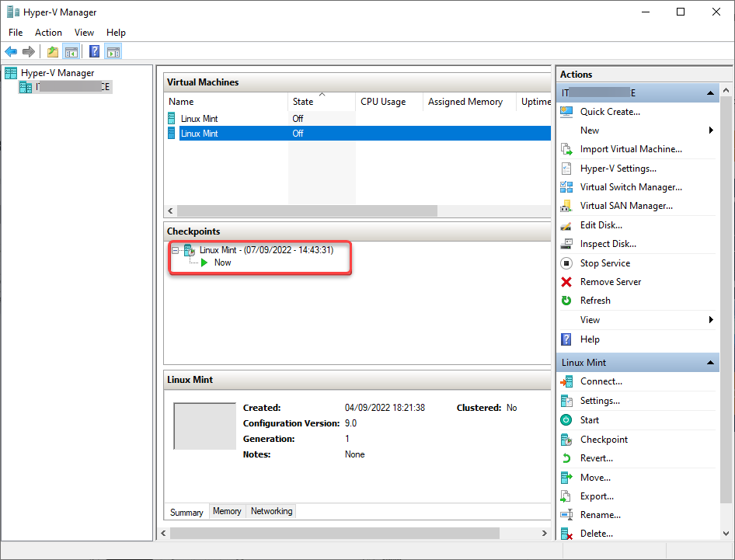Select the first Linux Mint VM row

click(359, 119)
